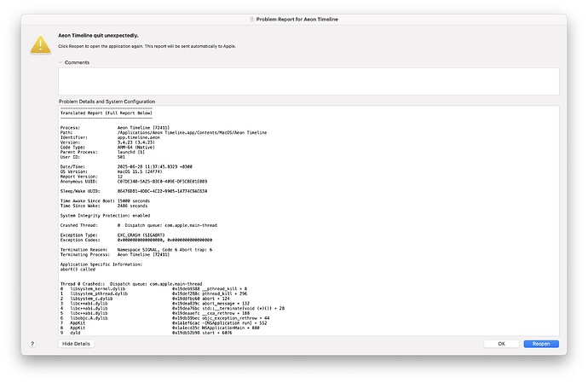Click the Reopen button
Screen dimensions: 588x383
[x=541, y=344]
